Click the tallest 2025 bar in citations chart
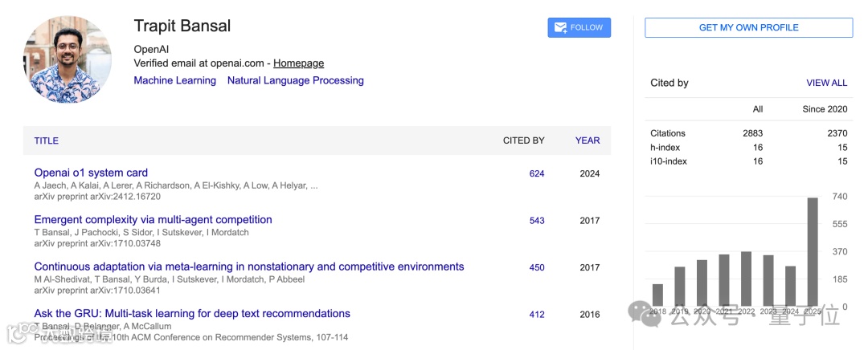The image size is (868, 350). (813, 251)
